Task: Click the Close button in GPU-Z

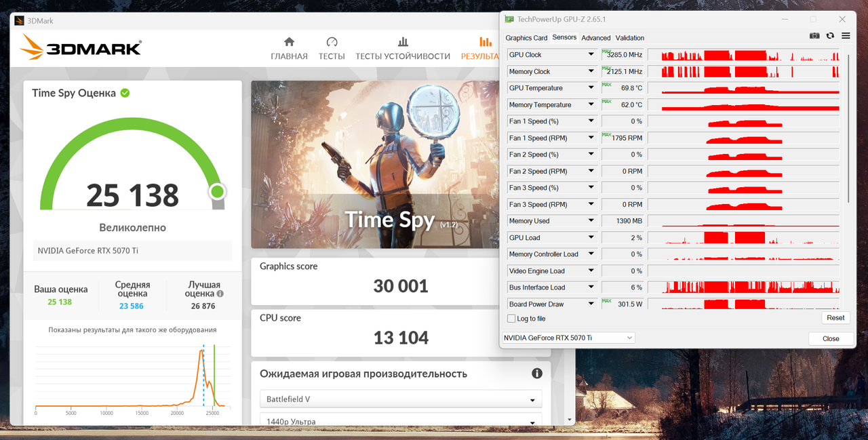Action: (x=831, y=338)
